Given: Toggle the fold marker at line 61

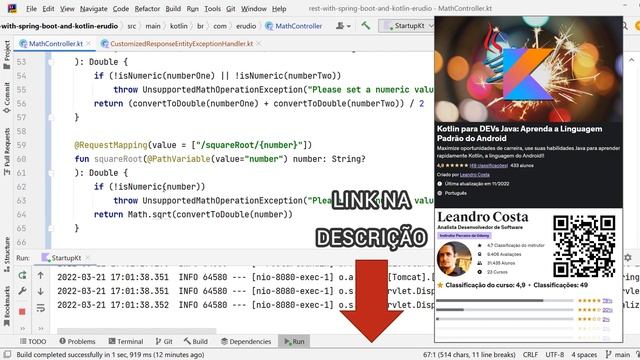Looking at the screenshot, I should point(51,173).
